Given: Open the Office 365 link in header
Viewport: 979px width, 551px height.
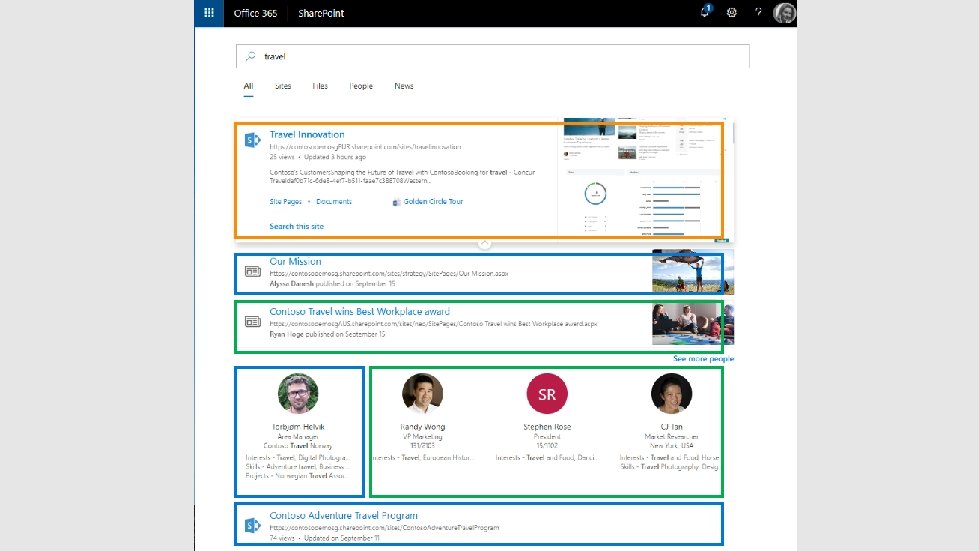Looking at the screenshot, I should point(255,13).
